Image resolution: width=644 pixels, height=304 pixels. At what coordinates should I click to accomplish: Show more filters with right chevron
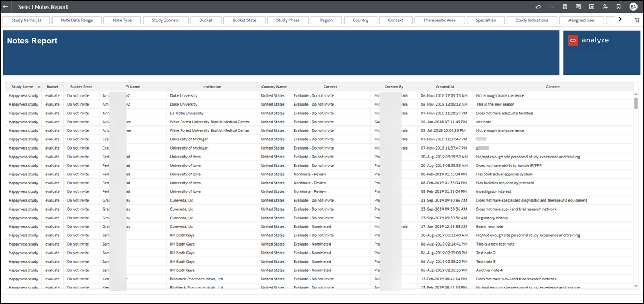[x=620, y=19]
